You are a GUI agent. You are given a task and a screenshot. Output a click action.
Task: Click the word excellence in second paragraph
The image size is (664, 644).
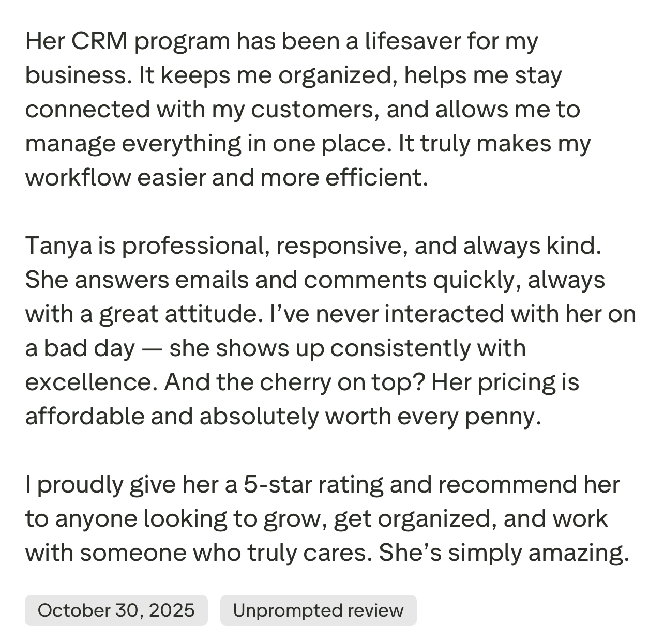(x=91, y=382)
